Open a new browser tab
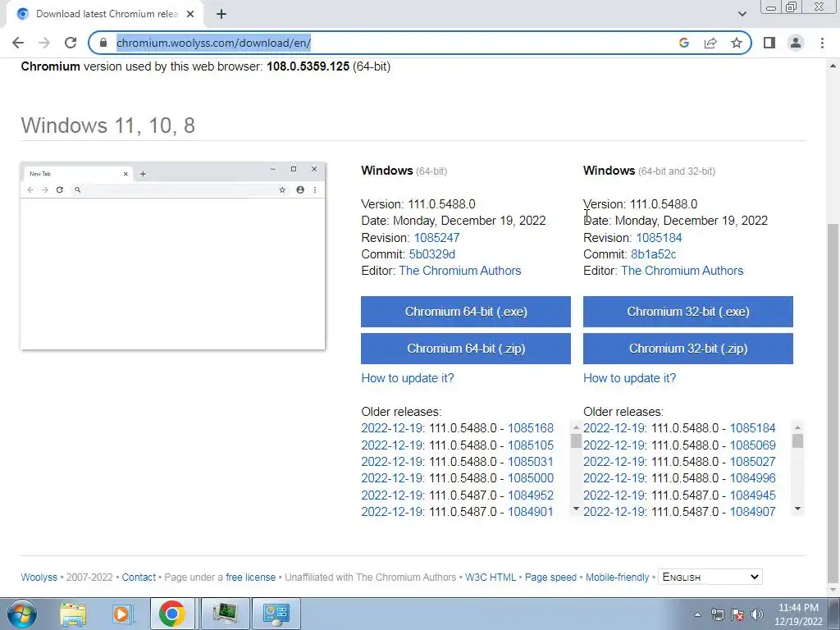 click(221, 14)
